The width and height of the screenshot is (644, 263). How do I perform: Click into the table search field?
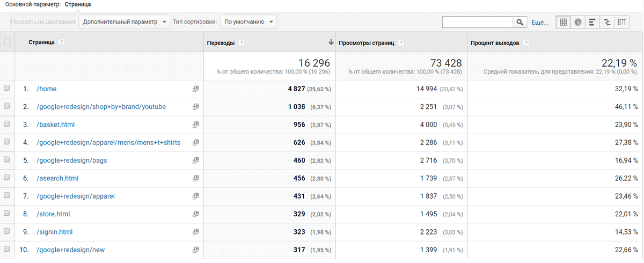[x=477, y=23]
